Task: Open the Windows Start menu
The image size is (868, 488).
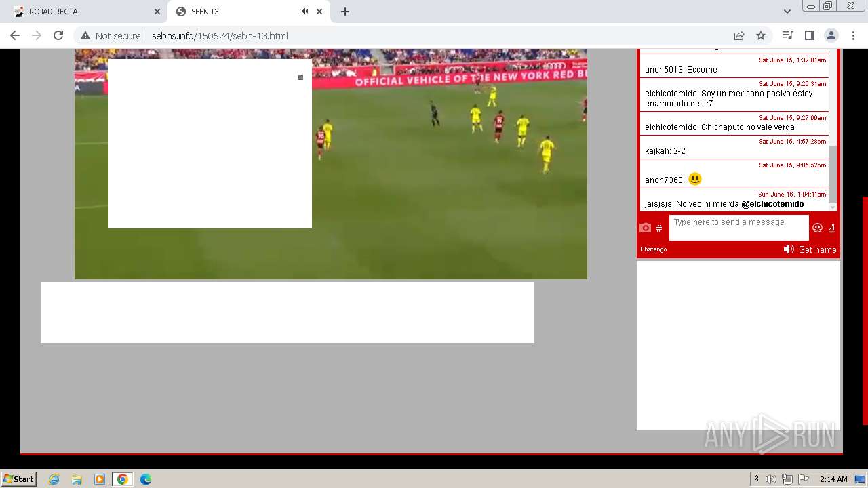Action: click(18, 479)
